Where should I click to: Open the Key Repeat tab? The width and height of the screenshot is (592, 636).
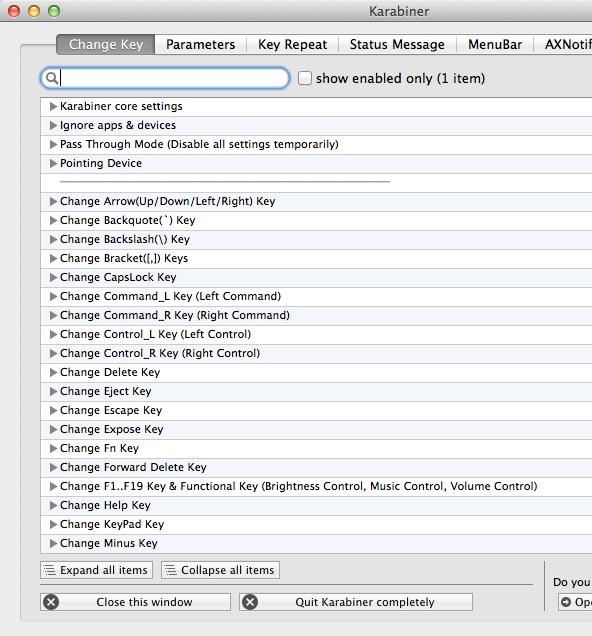tap(292, 44)
